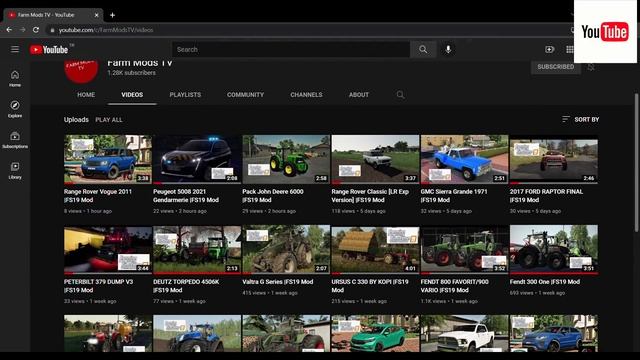Image resolution: width=640 pixels, height=360 pixels.
Task: Click title Range Rover Vogue 2011 |FS19 Mod
Action: (x=98, y=196)
